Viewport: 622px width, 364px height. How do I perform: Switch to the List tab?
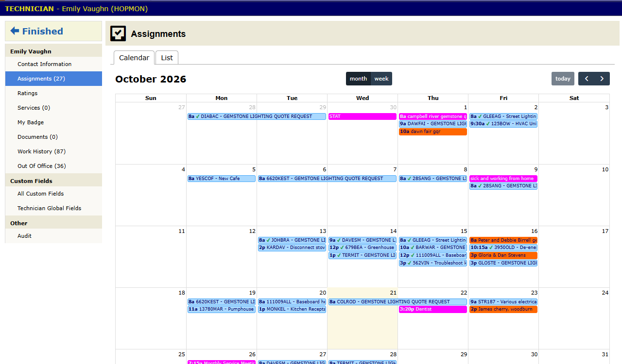pyautogui.click(x=167, y=57)
